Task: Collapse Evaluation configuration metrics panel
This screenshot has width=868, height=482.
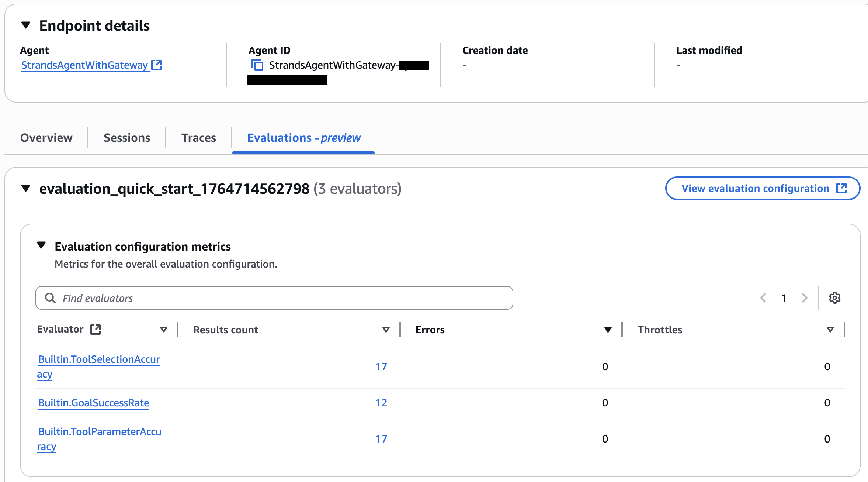Action: point(41,245)
